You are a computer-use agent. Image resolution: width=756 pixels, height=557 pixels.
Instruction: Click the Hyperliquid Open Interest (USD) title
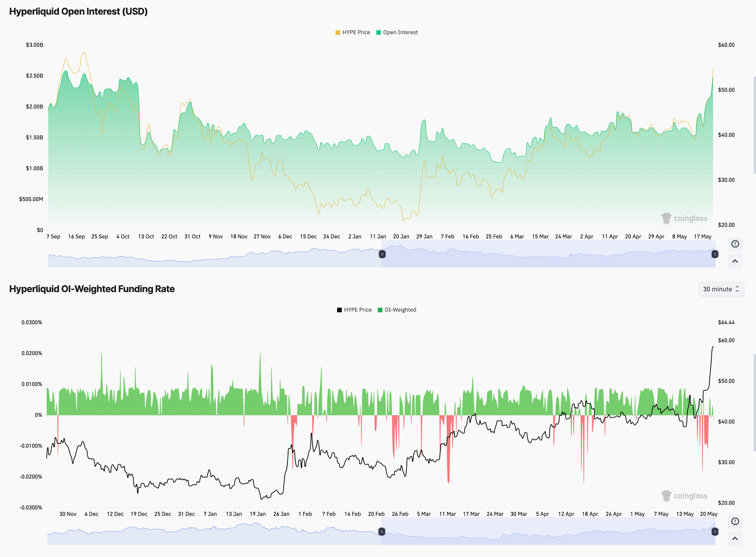coord(78,12)
